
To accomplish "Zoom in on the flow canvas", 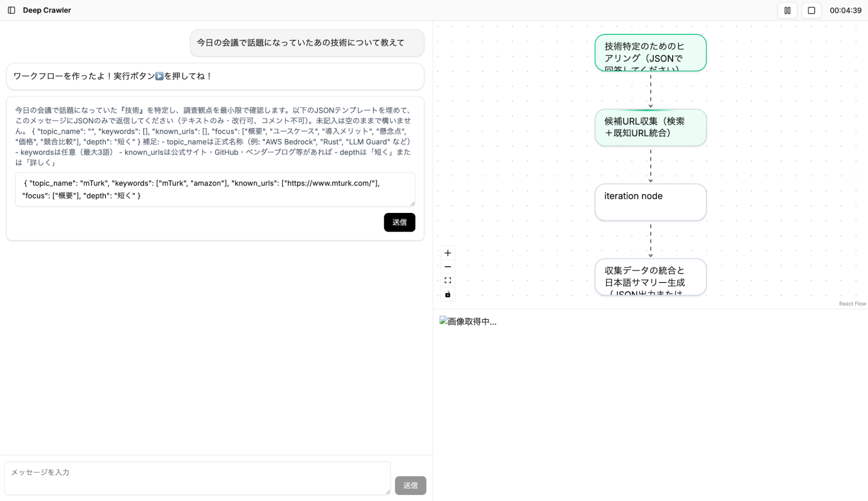I will 448,253.
